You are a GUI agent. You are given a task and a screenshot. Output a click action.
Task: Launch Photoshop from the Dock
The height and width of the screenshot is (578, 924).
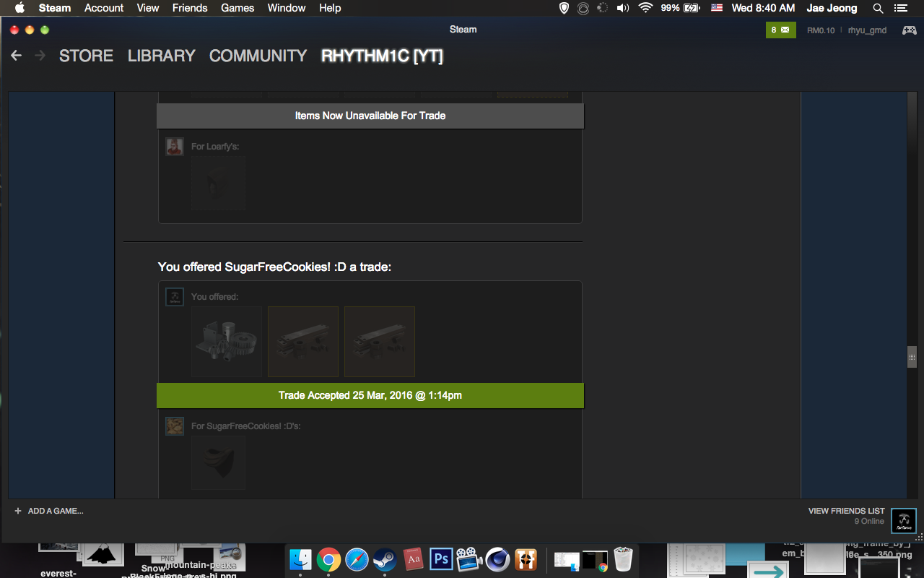(x=440, y=559)
